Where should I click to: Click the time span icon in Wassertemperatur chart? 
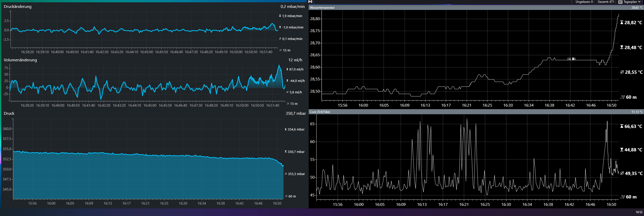tap(623, 97)
